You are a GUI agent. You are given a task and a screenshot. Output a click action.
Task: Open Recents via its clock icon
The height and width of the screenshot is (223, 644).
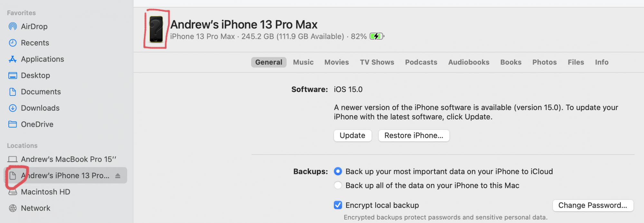(13, 43)
